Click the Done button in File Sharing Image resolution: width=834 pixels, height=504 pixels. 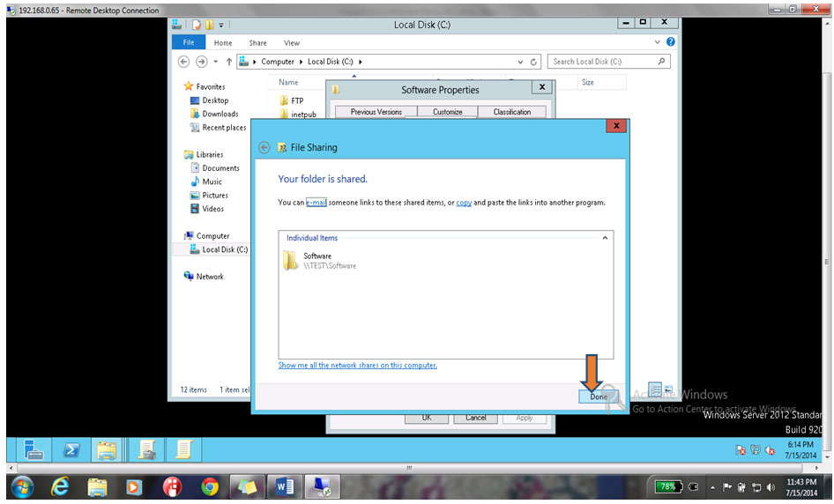point(598,397)
